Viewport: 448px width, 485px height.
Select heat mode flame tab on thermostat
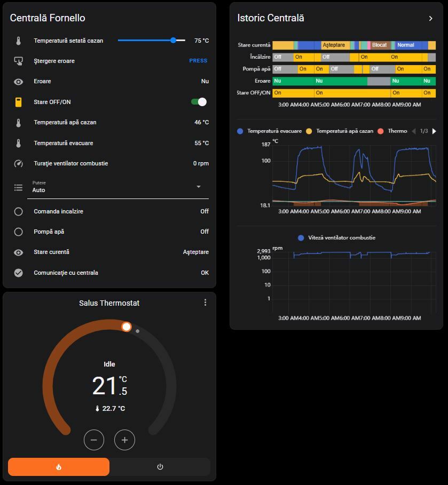click(59, 467)
